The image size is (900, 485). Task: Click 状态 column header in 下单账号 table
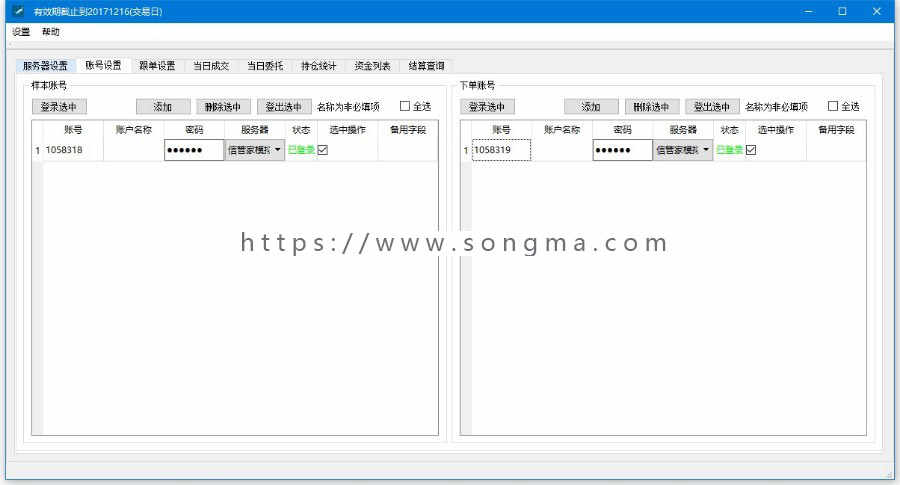(729, 130)
